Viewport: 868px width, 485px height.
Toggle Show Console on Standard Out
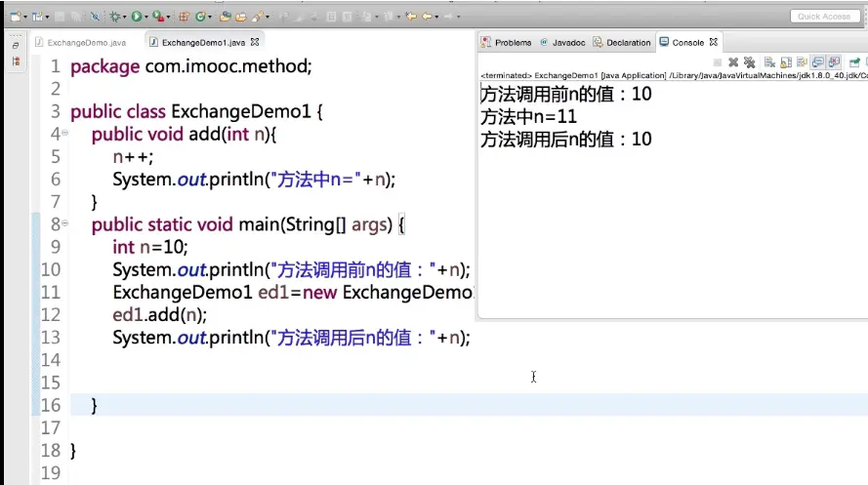click(818, 62)
